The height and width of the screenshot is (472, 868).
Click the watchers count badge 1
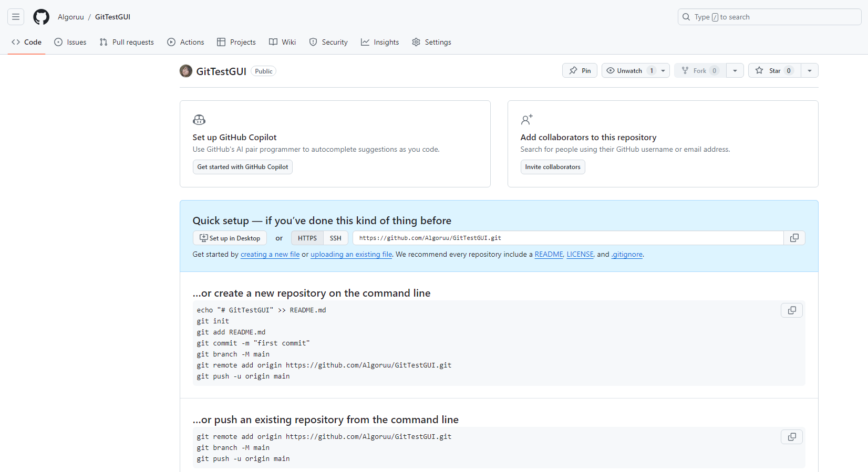[652, 71]
